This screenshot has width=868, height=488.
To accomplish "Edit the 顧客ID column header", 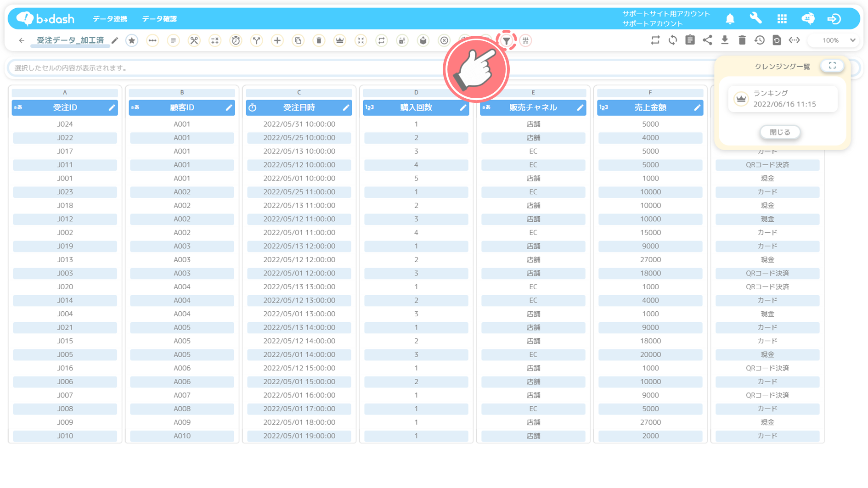I will click(229, 107).
